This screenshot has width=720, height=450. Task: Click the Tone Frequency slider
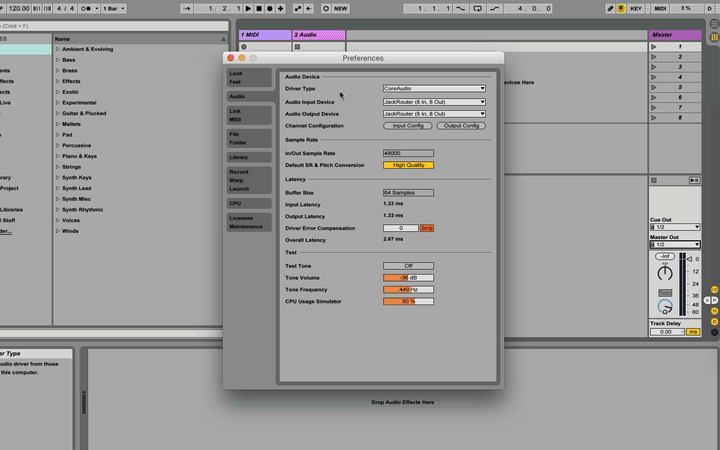[408, 290]
